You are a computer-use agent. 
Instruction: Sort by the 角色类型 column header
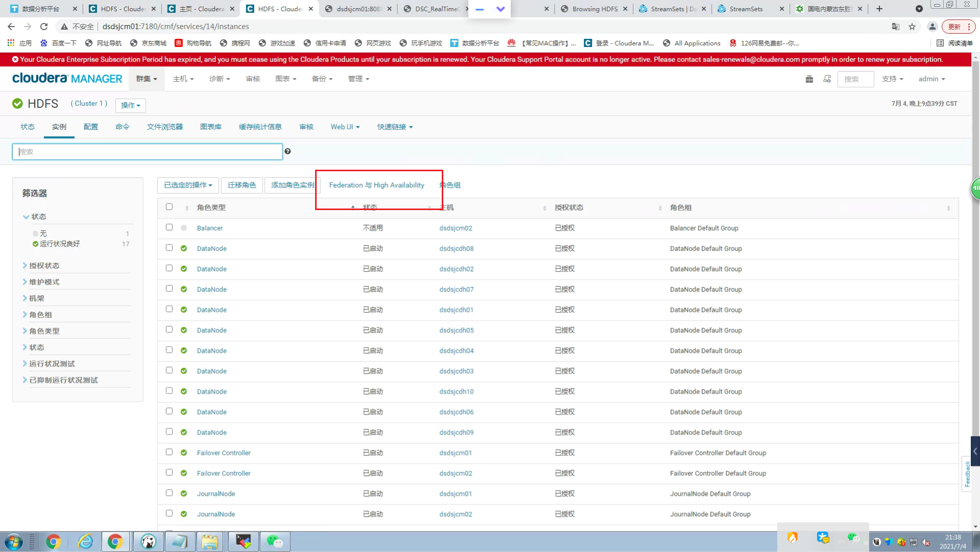pos(211,208)
